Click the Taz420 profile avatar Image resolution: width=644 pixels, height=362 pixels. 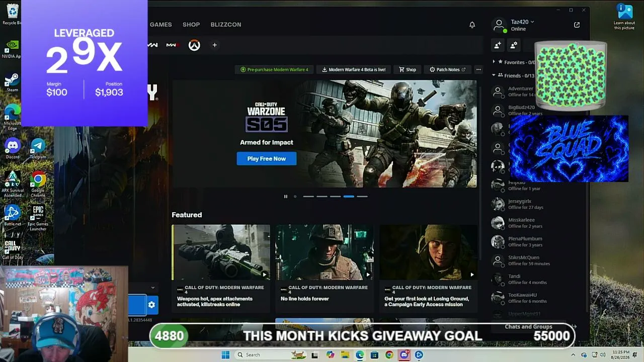click(x=499, y=25)
